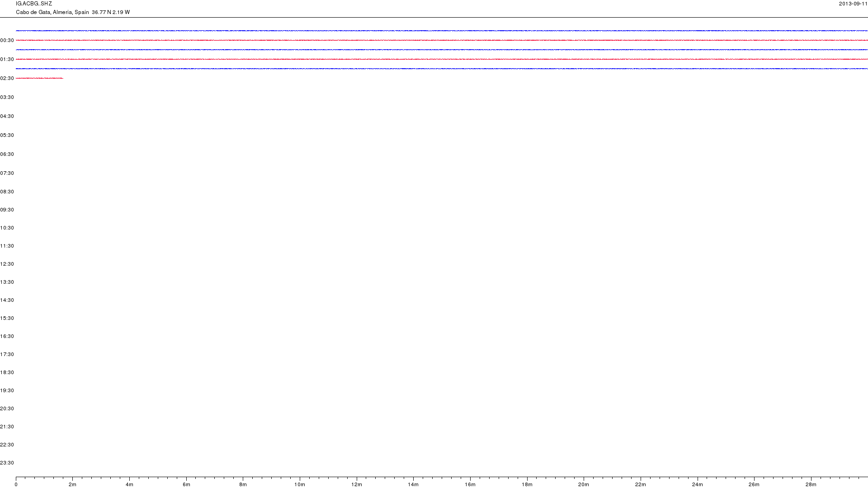Select the 16:30 time label

click(x=7, y=337)
